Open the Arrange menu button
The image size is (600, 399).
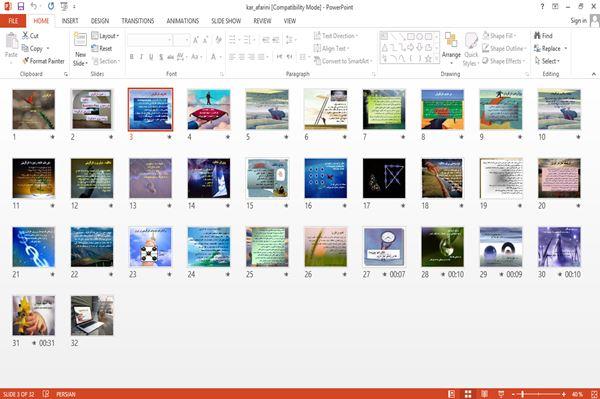click(451, 48)
